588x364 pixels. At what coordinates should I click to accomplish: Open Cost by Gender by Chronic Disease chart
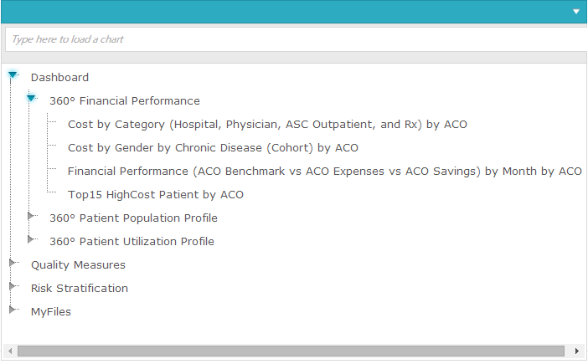213,148
